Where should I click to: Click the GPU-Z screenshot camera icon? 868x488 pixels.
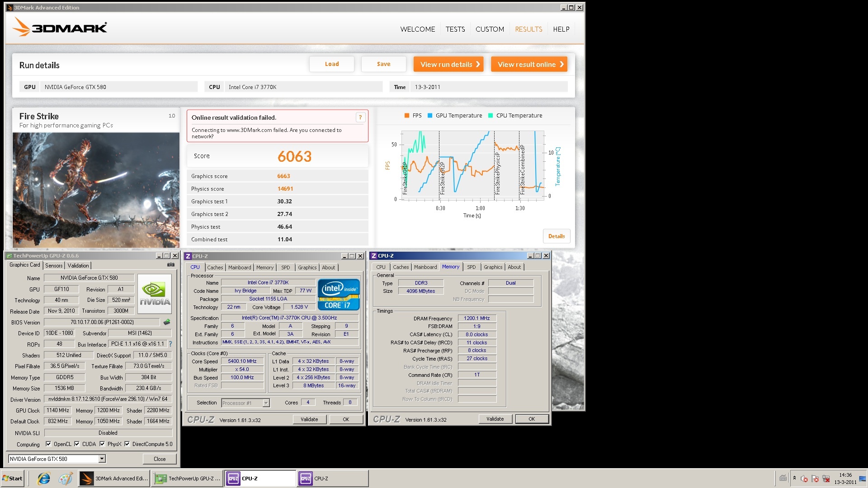(170, 265)
